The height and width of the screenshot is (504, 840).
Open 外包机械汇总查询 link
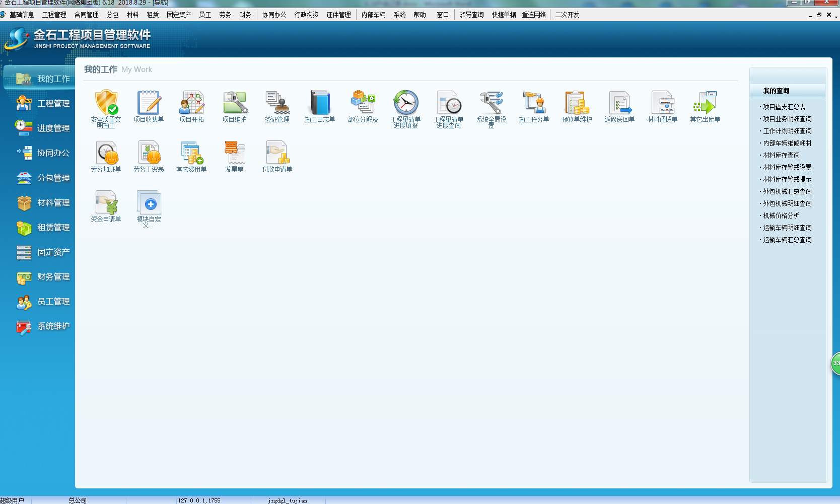[x=787, y=191]
